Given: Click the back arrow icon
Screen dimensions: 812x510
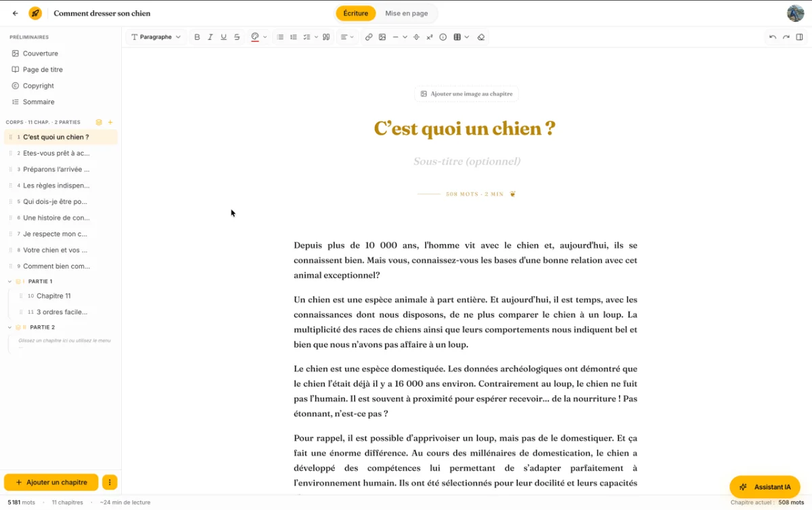Looking at the screenshot, I should (16, 13).
